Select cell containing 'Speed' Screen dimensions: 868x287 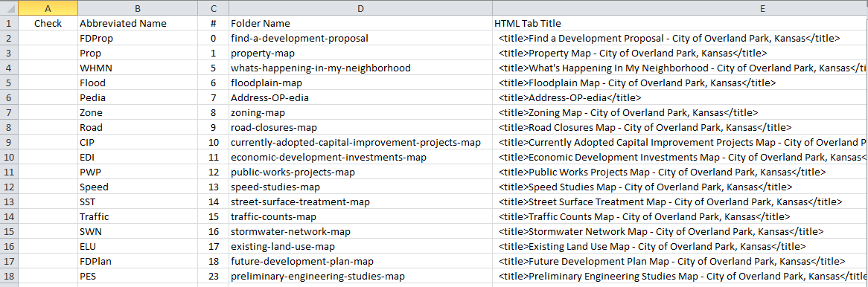[x=138, y=187]
